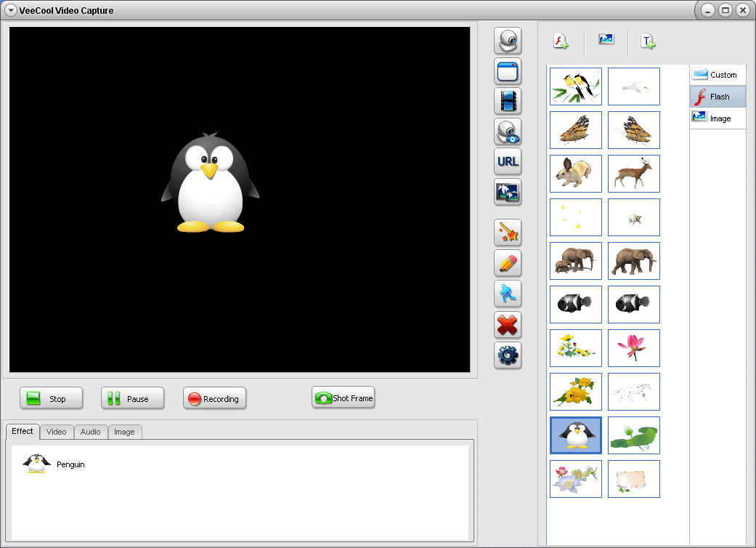Image resolution: width=756 pixels, height=548 pixels.
Task: Choose the two birds on bamboo thumbnail
Action: (576, 86)
